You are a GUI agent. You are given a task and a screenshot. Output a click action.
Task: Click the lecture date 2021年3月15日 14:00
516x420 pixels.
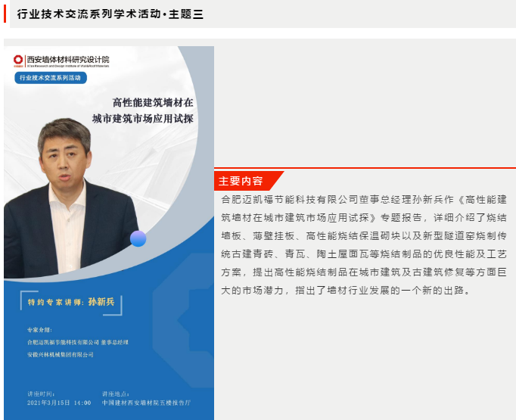point(59,403)
